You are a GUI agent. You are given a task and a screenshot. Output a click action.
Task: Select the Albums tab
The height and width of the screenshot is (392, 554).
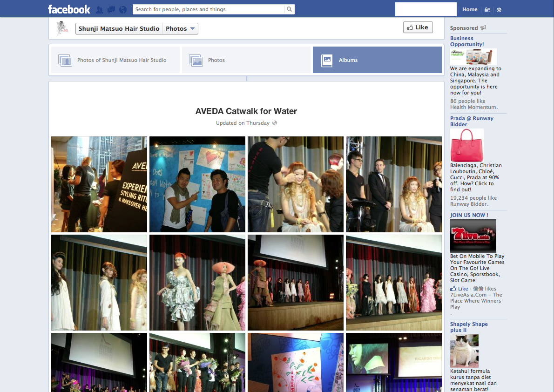point(377,60)
